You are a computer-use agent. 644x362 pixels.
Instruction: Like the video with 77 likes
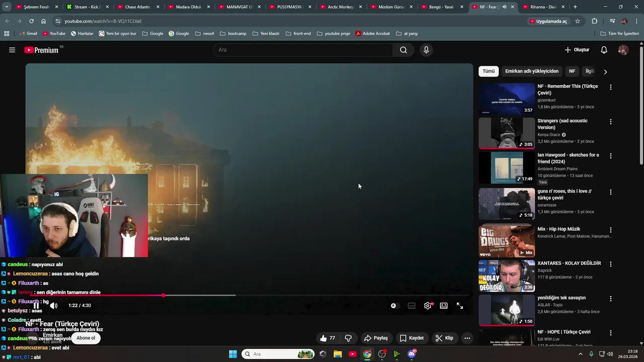[x=328, y=338]
